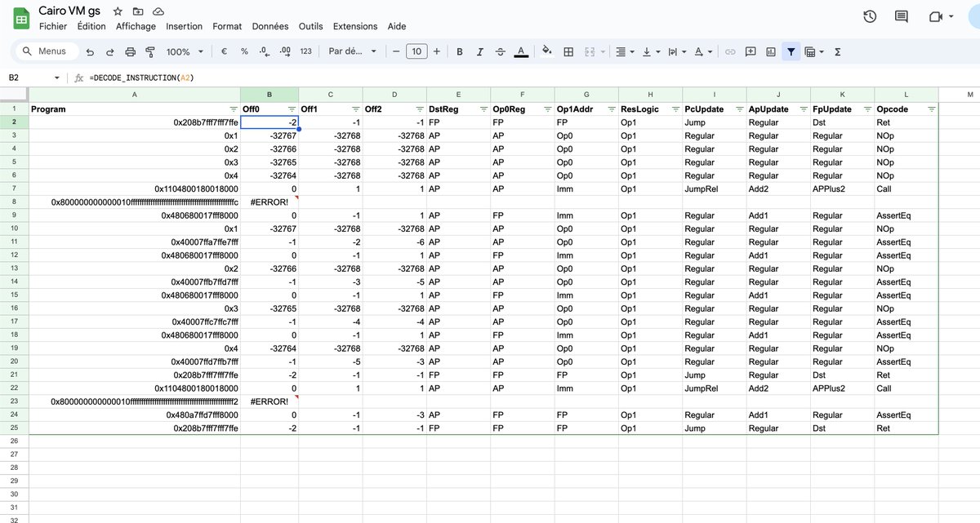Select the #ERROR! cell in row 8
Screen dimensions: 980x523
[x=269, y=202]
